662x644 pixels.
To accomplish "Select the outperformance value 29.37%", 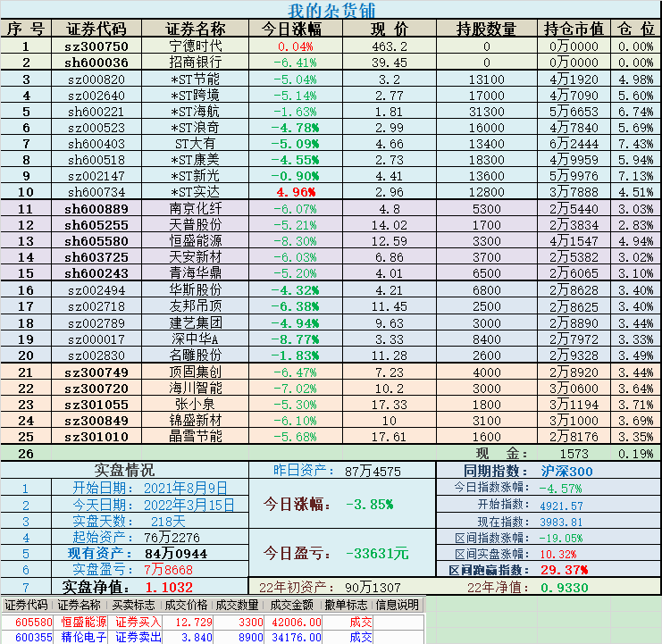I will click(565, 570).
